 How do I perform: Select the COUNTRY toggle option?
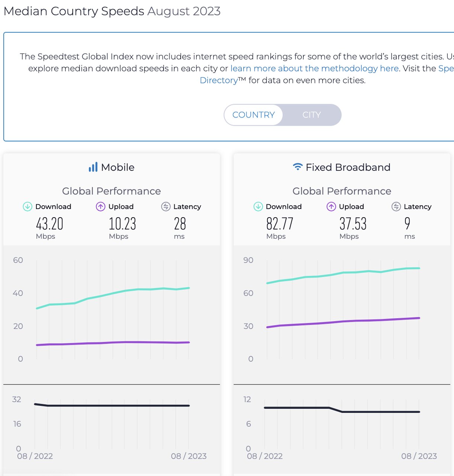[253, 115]
